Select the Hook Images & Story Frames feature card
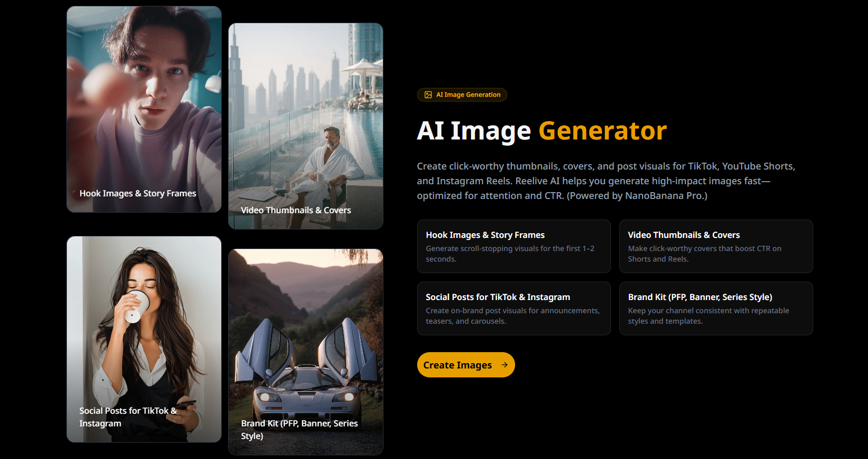 pyautogui.click(x=514, y=246)
